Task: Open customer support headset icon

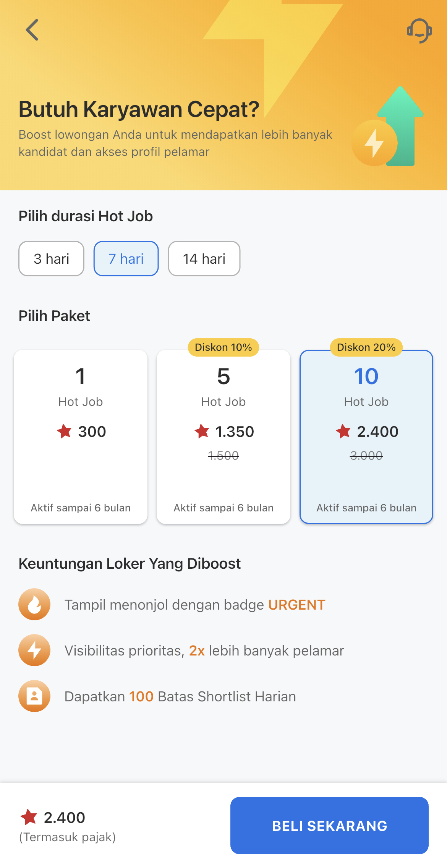Action: tap(419, 31)
